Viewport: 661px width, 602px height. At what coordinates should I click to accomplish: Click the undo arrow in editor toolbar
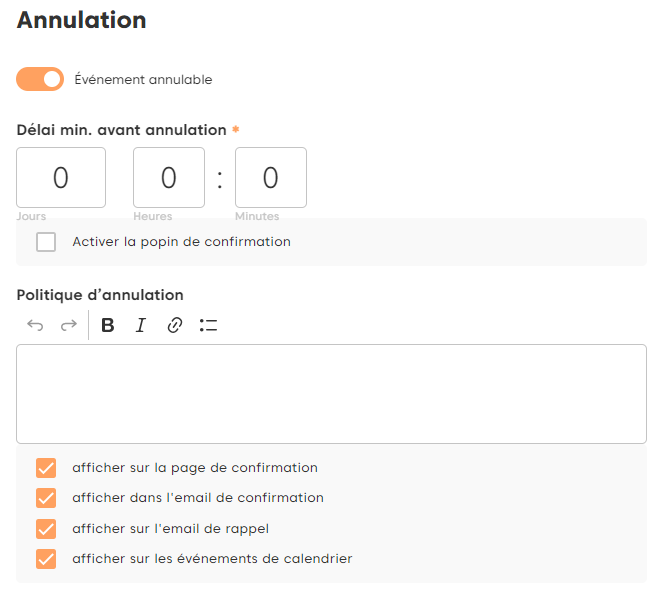(x=36, y=325)
